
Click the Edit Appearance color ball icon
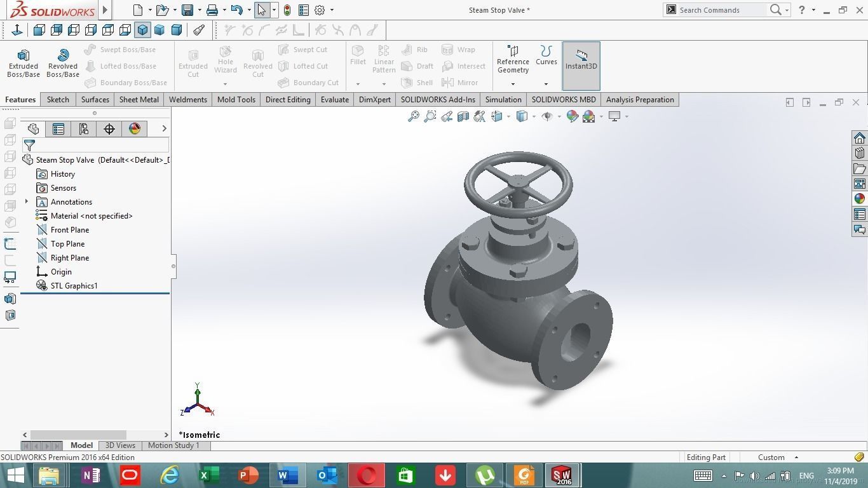pos(572,116)
